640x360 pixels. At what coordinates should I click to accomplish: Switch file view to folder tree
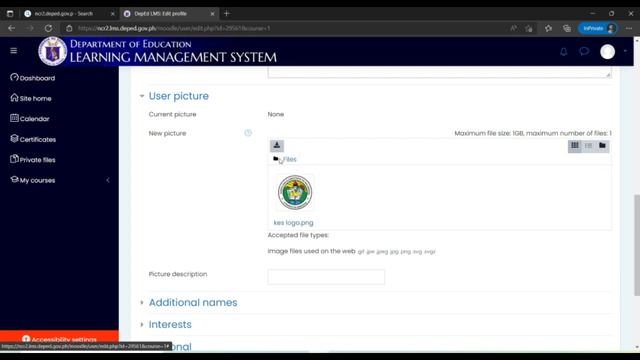click(x=602, y=146)
